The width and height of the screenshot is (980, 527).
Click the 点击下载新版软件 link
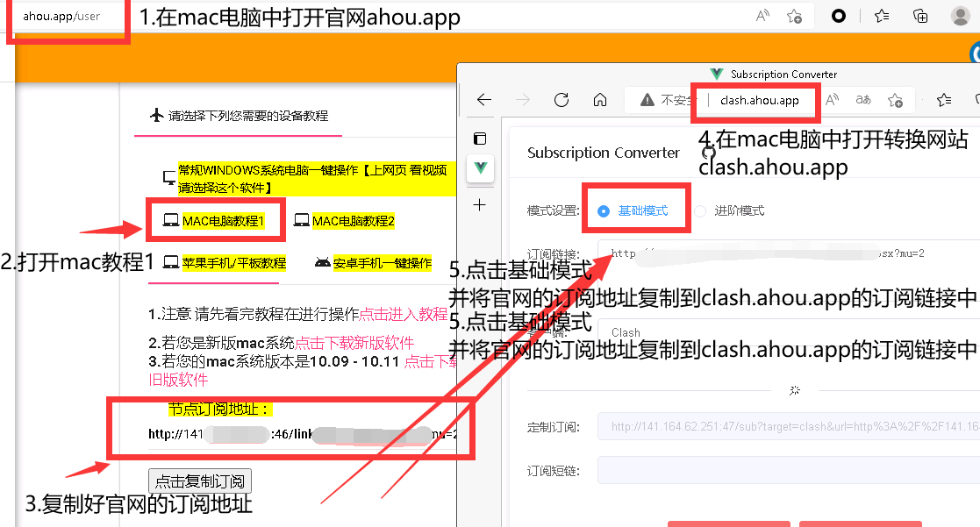354,343
